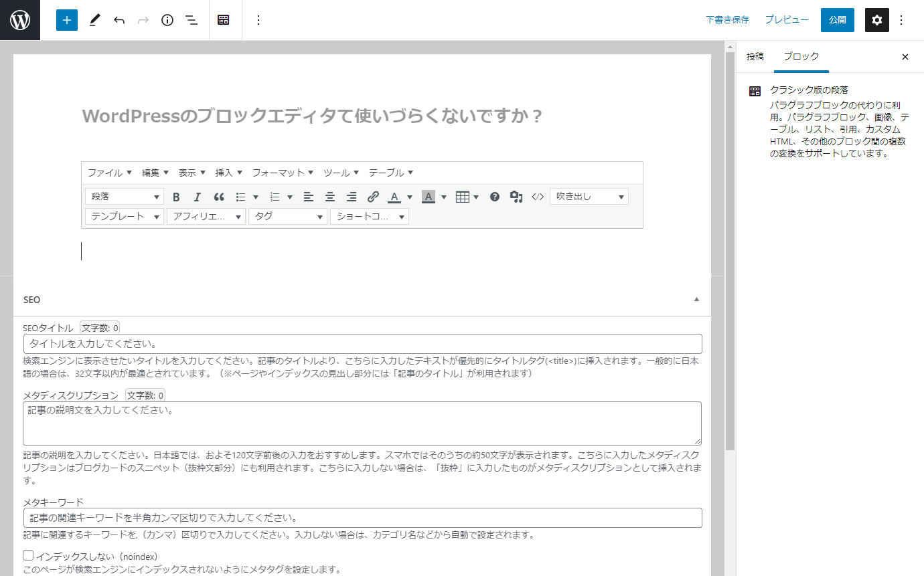Image resolution: width=924 pixels, height=576 pixels.
Task: Open the アフィリエ… dropdown
Action: [x=206, y=217]
